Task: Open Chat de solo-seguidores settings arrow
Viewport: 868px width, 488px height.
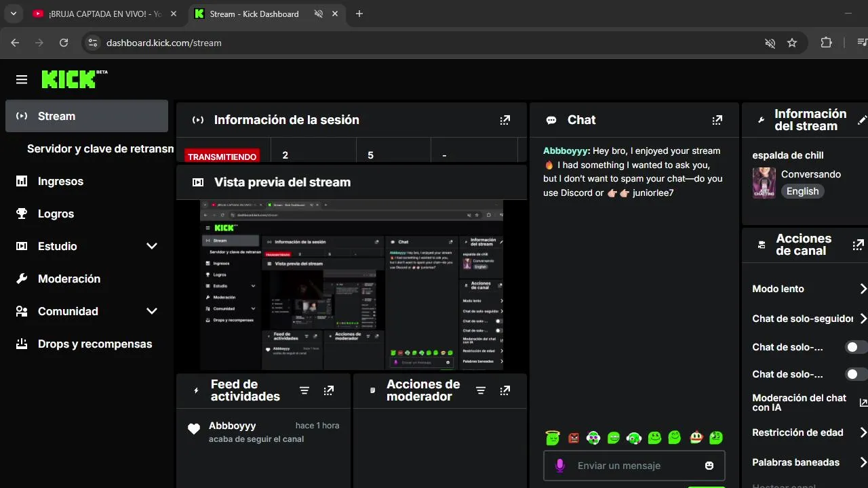Action: coord(863,319)
